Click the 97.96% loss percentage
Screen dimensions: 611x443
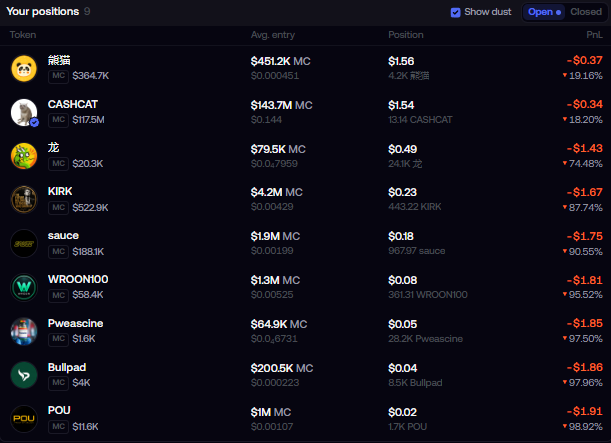(583, 383)
